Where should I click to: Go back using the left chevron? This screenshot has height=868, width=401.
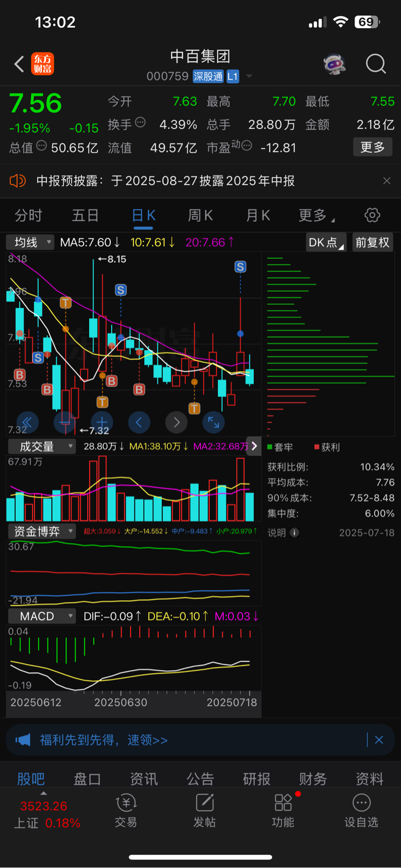click(x=19, y=64)
